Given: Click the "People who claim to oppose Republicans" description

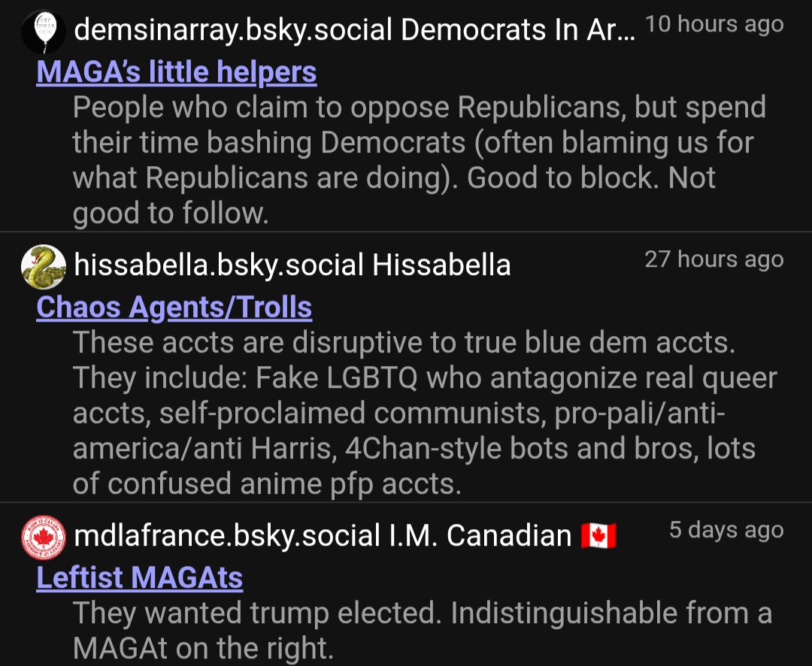Looking at the screenshot, I should 419,107.
